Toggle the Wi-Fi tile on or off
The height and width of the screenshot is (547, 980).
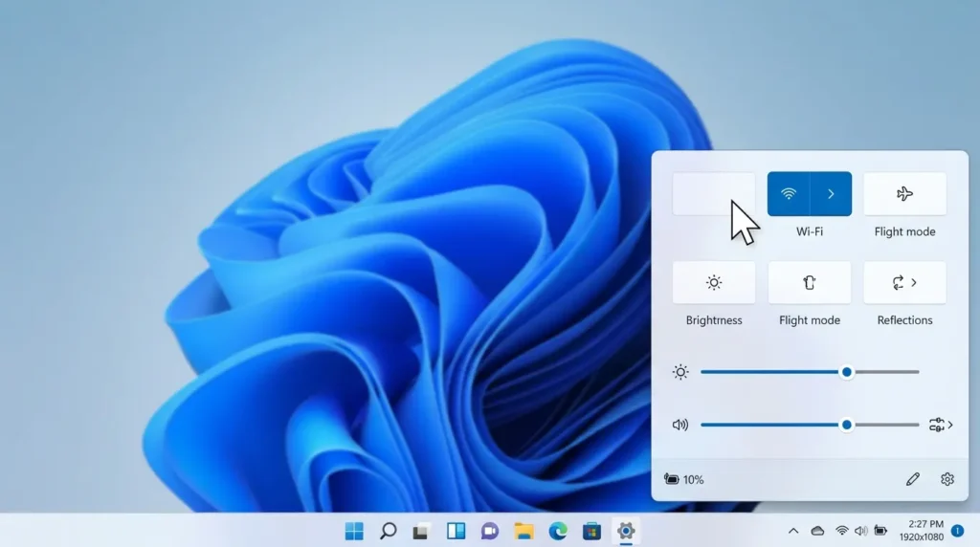click(x=789, y=194)
